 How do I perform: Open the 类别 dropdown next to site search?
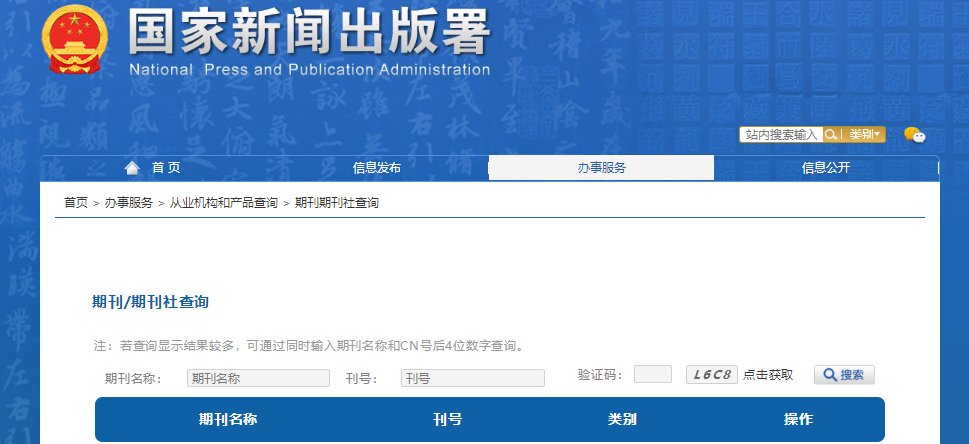(864, 134)
